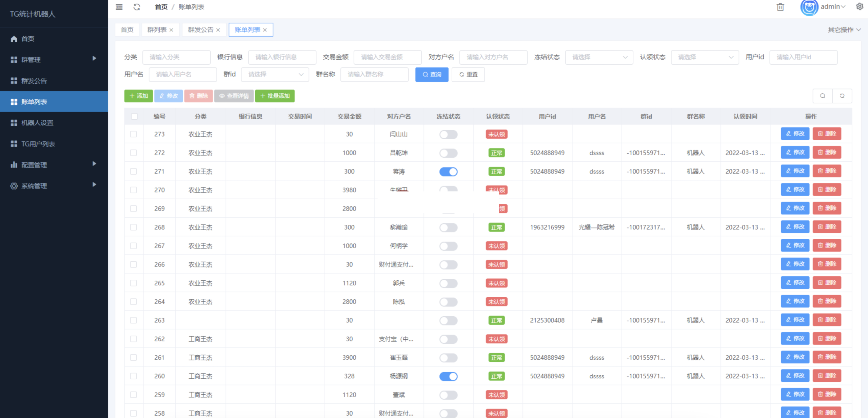Viewport: 868px width, 418px height.
Task: Click the 查询 search button
Action: tap(432, 75)
